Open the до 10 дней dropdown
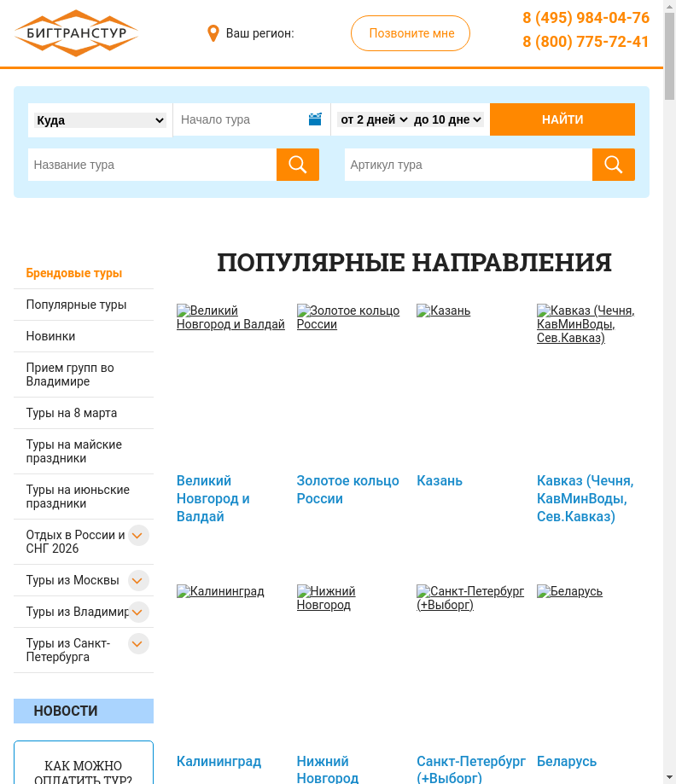 (x=447, y=119)
